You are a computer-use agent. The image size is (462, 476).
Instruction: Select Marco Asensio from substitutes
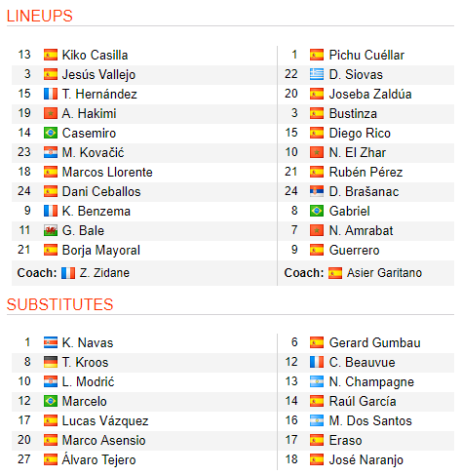click(103, 440)
